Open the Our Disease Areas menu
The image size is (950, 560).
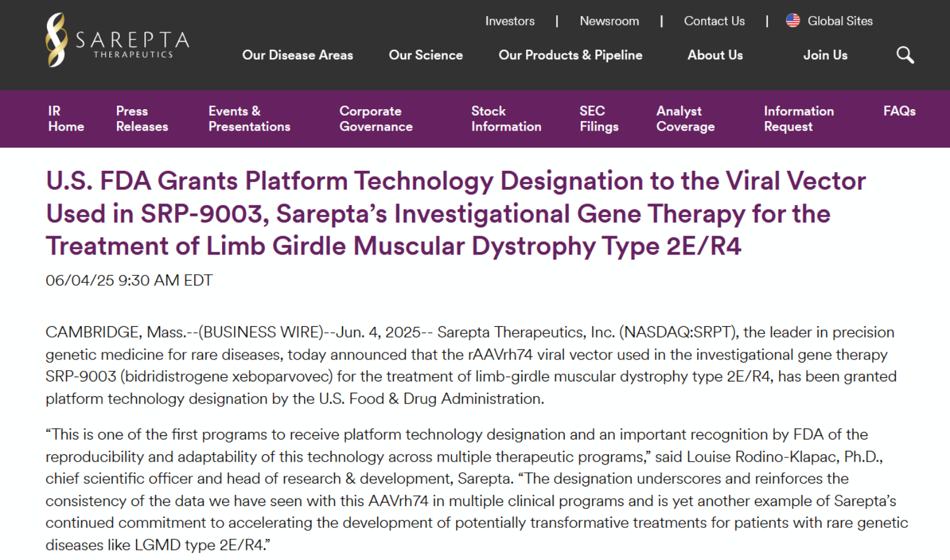point(297,55)
